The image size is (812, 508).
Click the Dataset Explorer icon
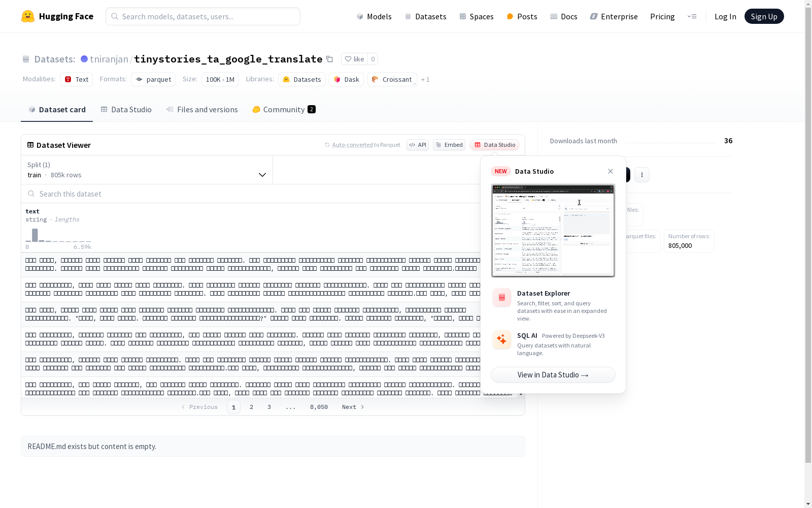tap(502, 298)
